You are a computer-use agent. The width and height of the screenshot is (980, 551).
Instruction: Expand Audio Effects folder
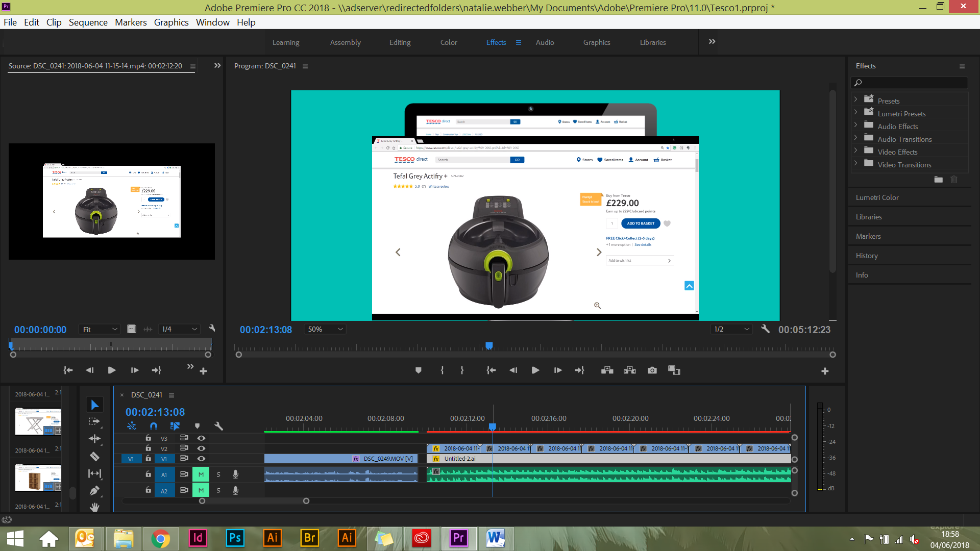coord(856,124)
